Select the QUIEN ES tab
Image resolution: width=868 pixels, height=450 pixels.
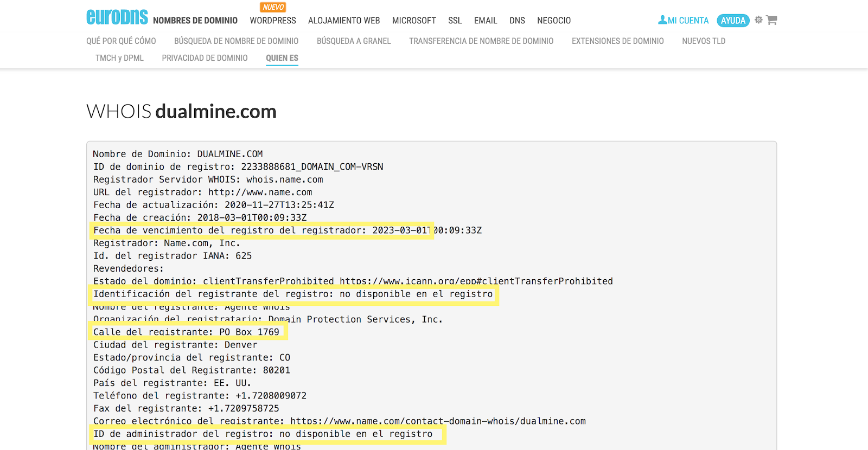282,58
